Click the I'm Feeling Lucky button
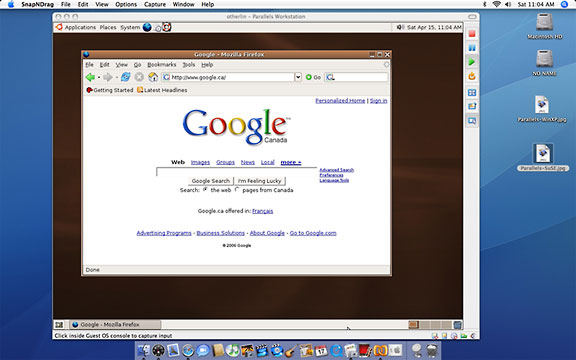576x360 pixels. tap(259, 181)
